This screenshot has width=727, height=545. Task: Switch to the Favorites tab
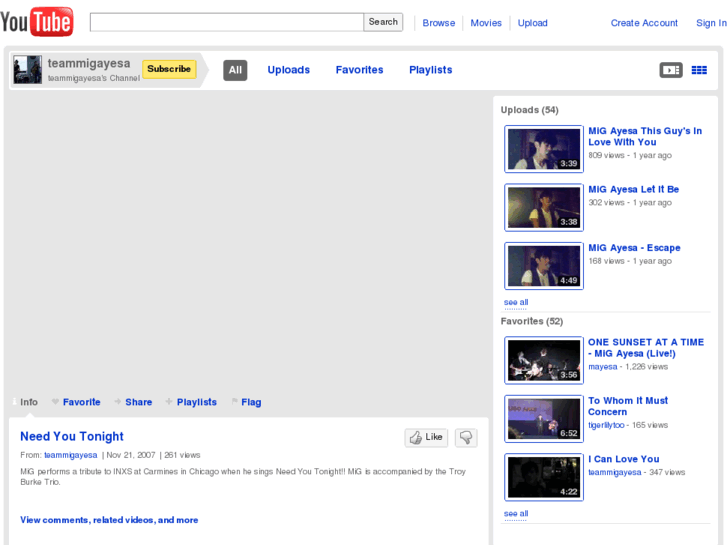[x=359, y=70]
